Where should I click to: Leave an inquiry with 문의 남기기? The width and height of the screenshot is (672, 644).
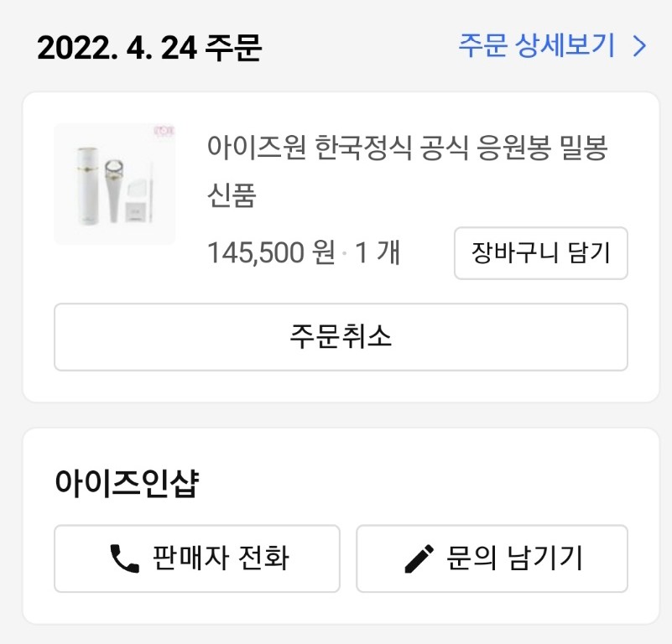492,558
